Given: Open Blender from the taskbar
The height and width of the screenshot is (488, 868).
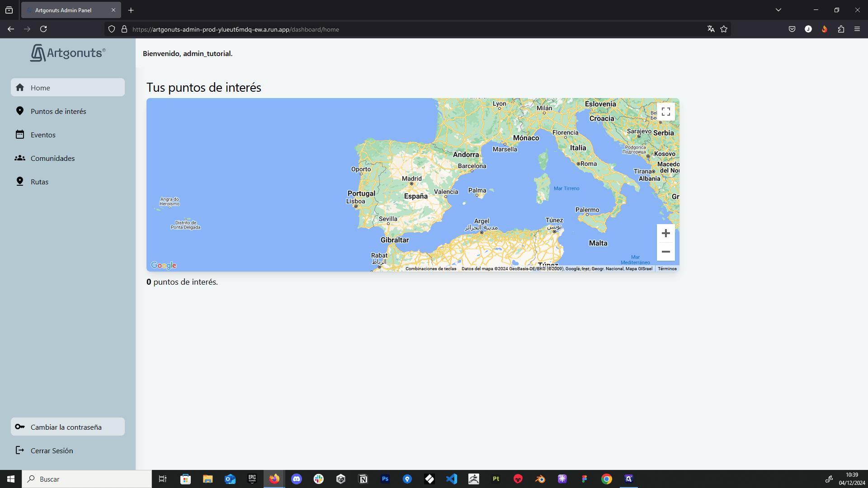Looking at the screenshot, I should coord(540,479).
